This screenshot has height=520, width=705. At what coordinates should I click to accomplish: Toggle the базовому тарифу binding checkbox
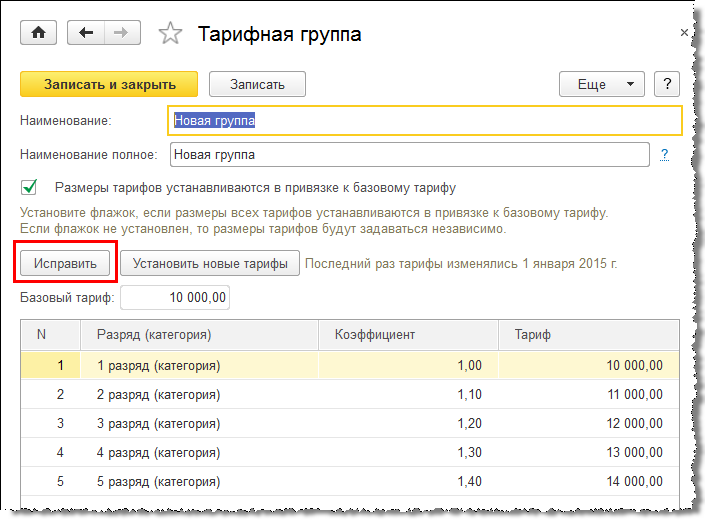30,187
